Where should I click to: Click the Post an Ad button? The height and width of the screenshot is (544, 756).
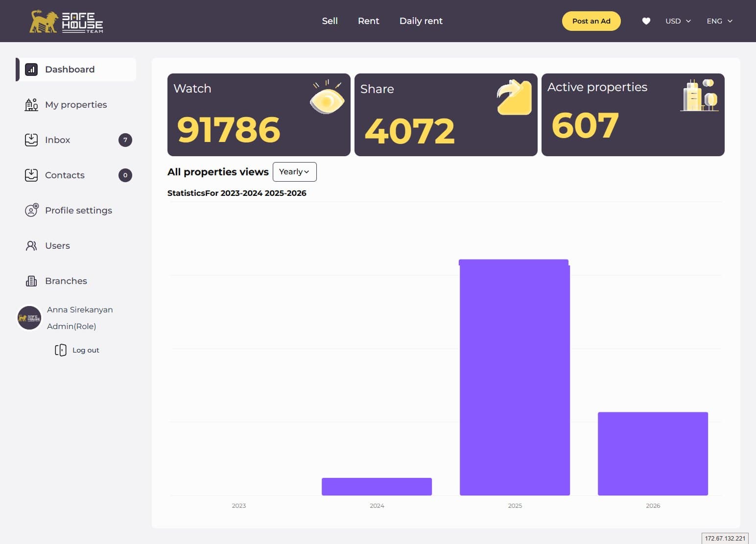click(591, 21)
